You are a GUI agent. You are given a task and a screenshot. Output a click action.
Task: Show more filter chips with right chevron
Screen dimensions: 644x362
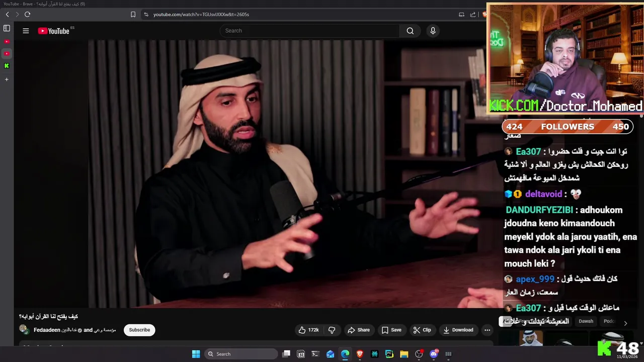click(625, 323)
